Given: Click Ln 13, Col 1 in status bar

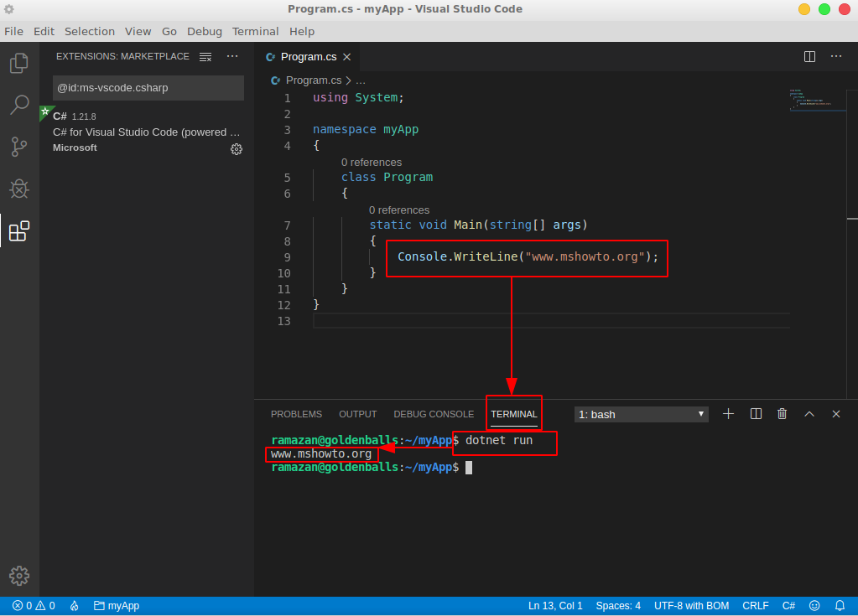Looking at the screenshot, I should (x=555, y=606).
